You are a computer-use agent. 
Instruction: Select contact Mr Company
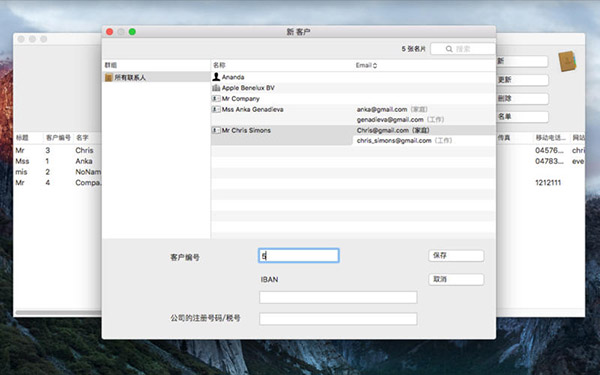click(241, 99)
